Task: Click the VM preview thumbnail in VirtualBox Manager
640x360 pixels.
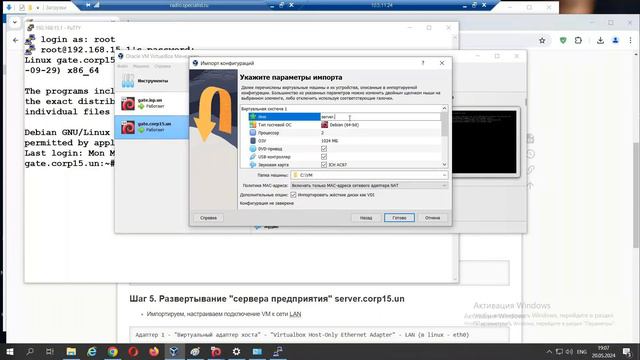Action: pos(484,142)
